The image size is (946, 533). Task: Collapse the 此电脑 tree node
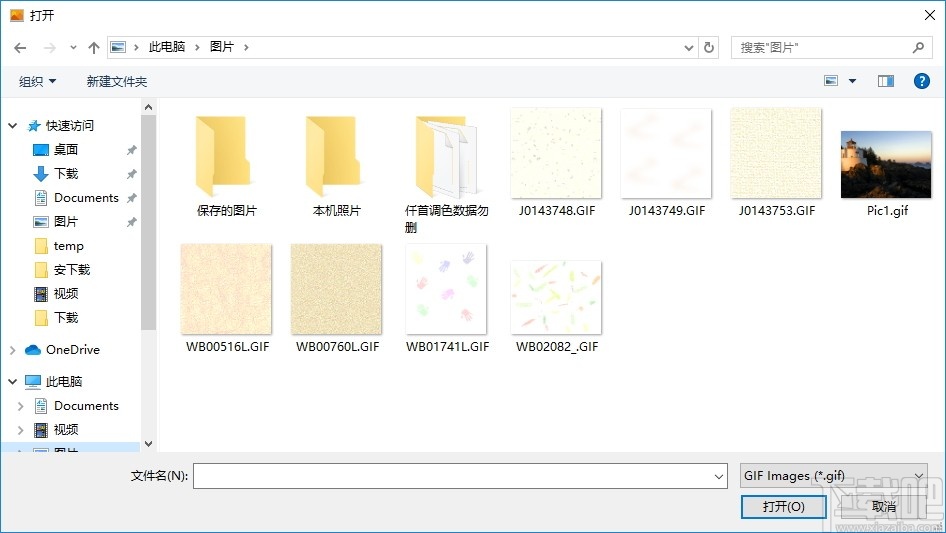(13, 381)
